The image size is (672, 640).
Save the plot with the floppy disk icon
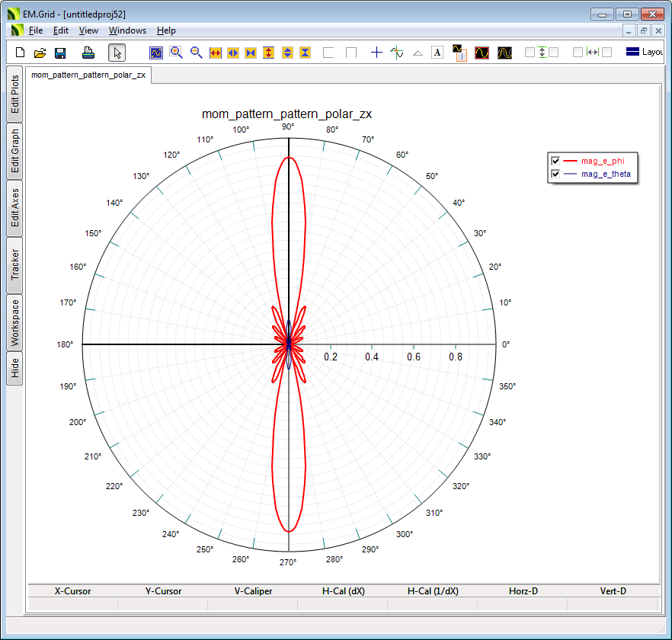point(60,53)
